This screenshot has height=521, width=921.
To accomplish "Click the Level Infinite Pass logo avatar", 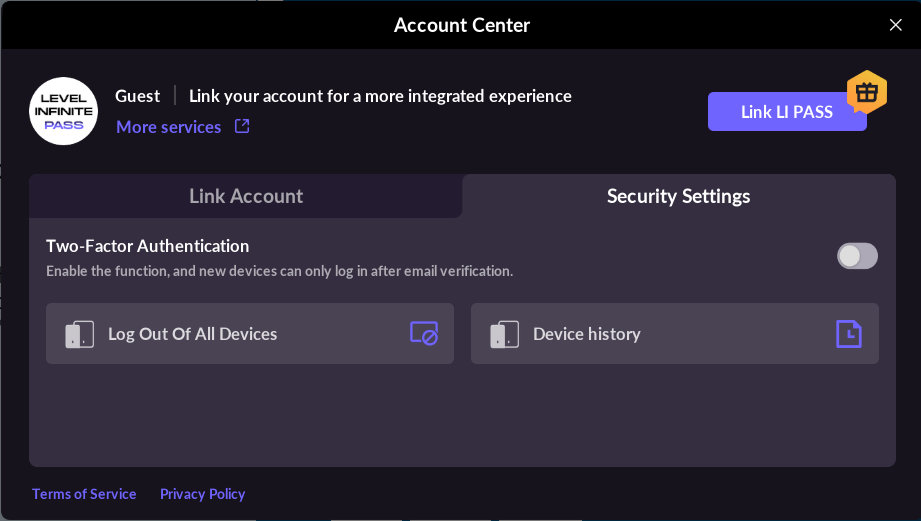I will click(x=63, y=111).
